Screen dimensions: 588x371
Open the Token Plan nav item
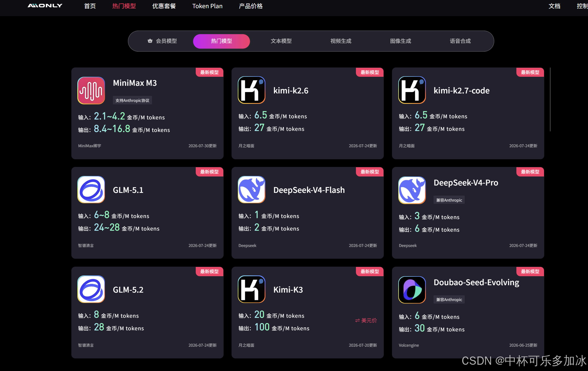point(207,6)
